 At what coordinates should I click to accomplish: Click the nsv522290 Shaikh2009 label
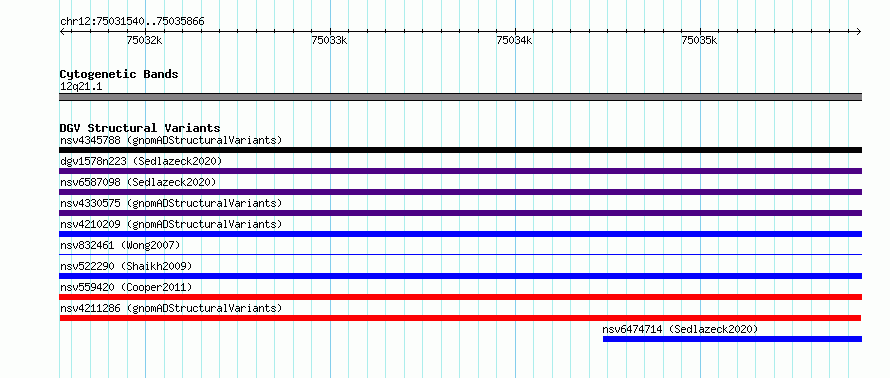126,266
